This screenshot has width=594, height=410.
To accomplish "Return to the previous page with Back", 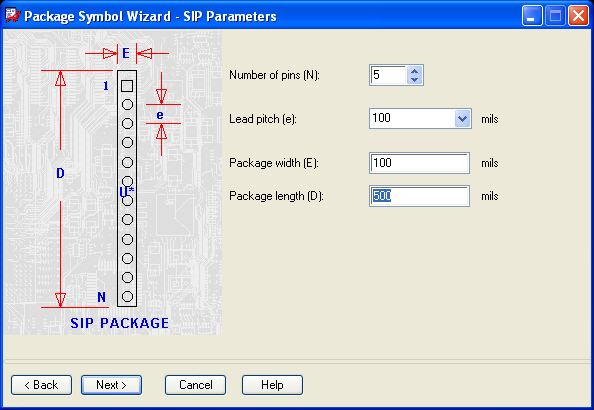I will tap(41, 385).
